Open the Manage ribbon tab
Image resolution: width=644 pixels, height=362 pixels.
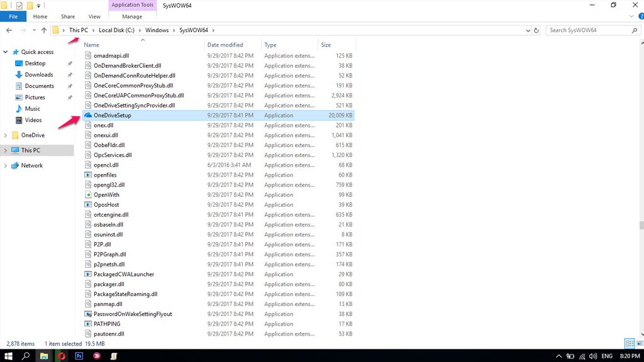pos(132,16)
